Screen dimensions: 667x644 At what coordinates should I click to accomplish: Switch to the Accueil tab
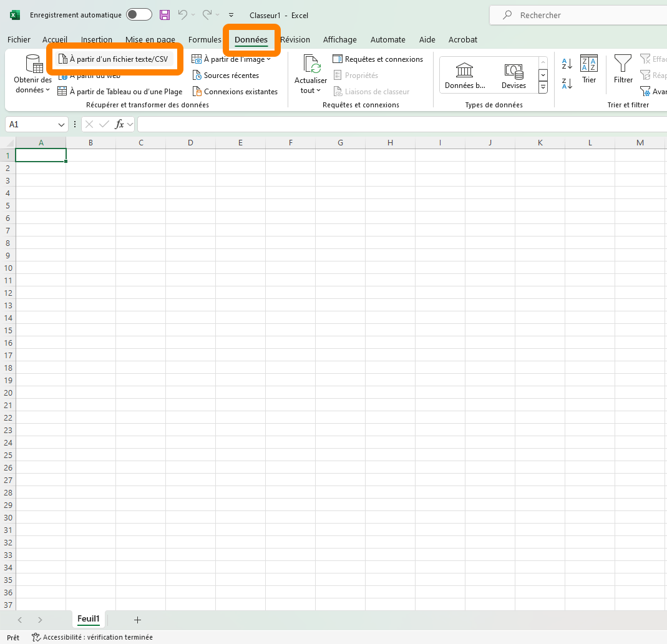click(55, 39)
